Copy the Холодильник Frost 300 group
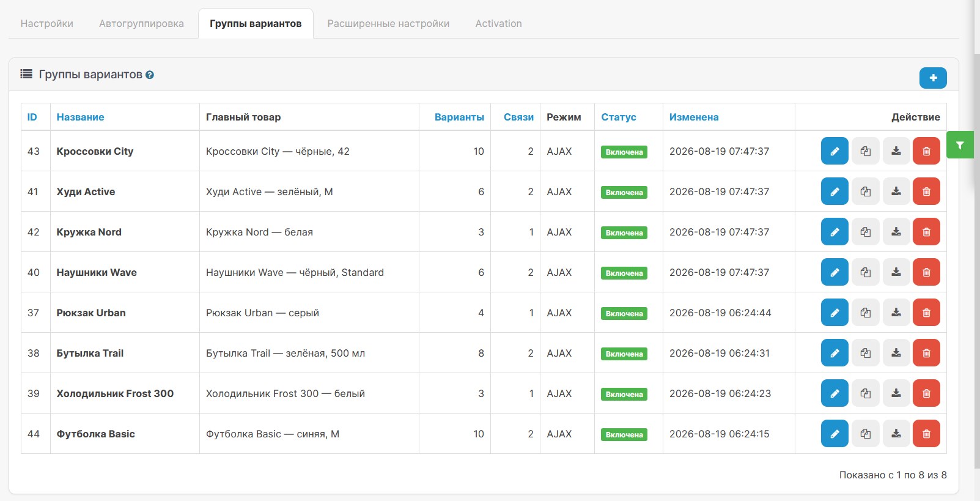The height and width of the screenshot is (501, 980). [x=866, y=393]
